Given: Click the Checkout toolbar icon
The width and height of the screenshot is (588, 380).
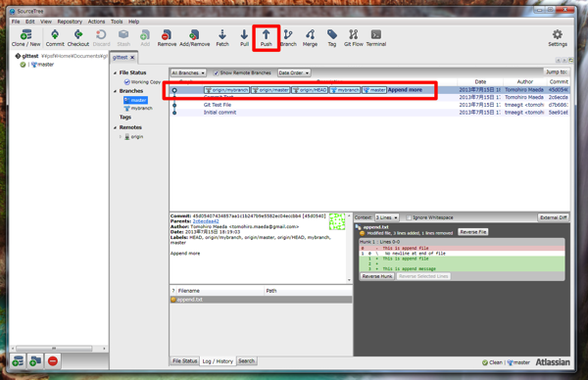Looking at the screenshot, I should pyautogui.click(x=78, y=38).
